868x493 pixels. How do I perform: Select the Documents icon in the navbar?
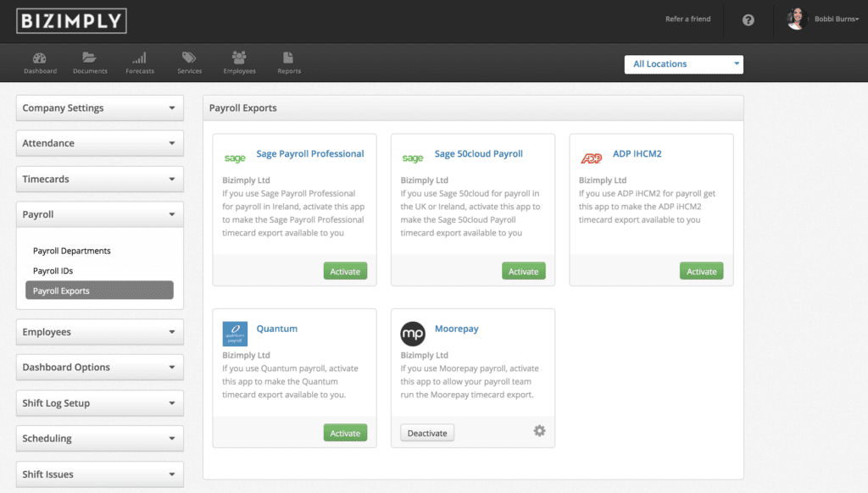point(90,62)
